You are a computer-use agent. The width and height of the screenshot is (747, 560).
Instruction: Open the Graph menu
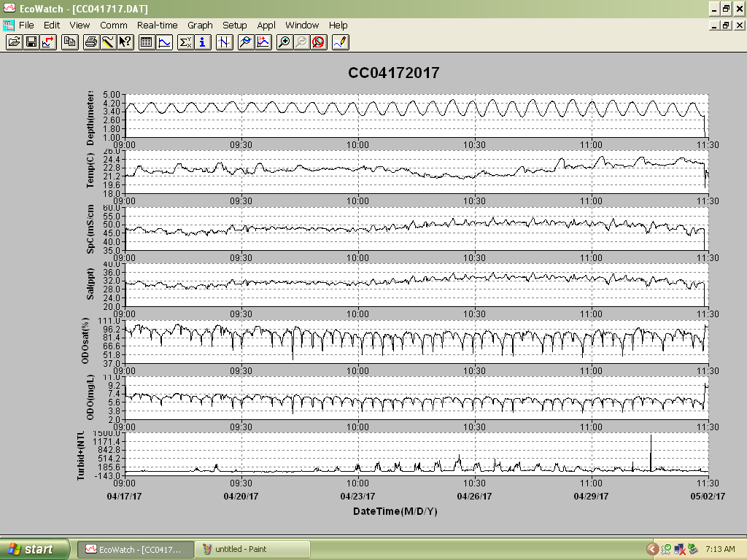pyautogui.click(x=200, y=26)
